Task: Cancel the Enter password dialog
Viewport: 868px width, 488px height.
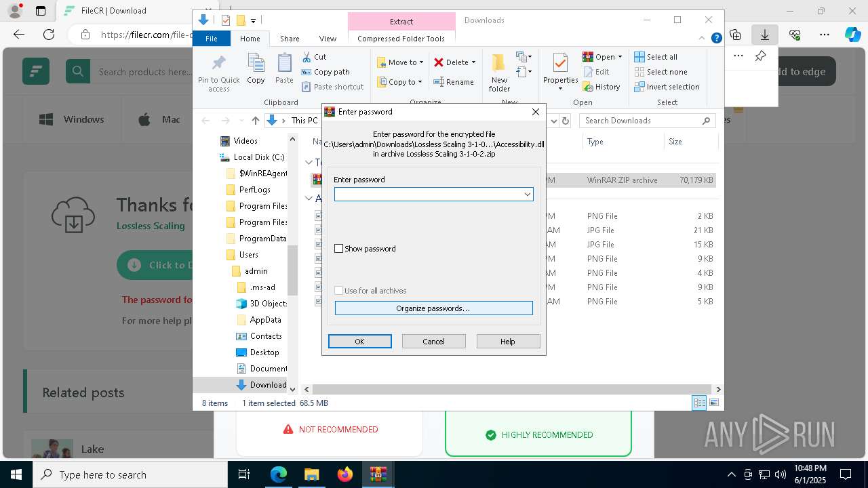Action: [x=433, y=342]
